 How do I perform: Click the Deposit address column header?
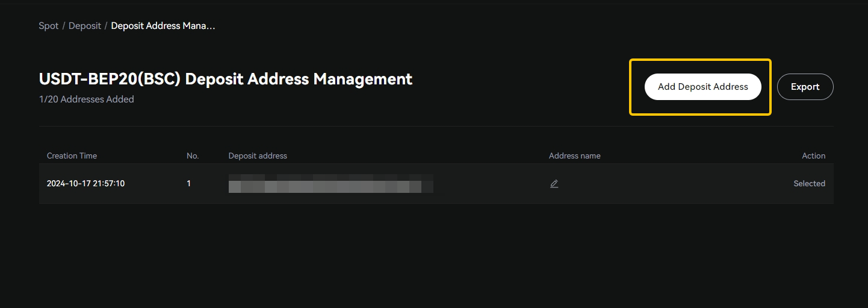click(x=258, y=156)
